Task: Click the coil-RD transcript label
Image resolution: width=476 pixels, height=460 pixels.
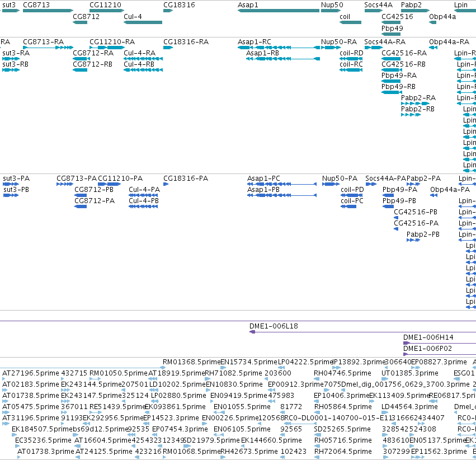Action: point(351,53)
